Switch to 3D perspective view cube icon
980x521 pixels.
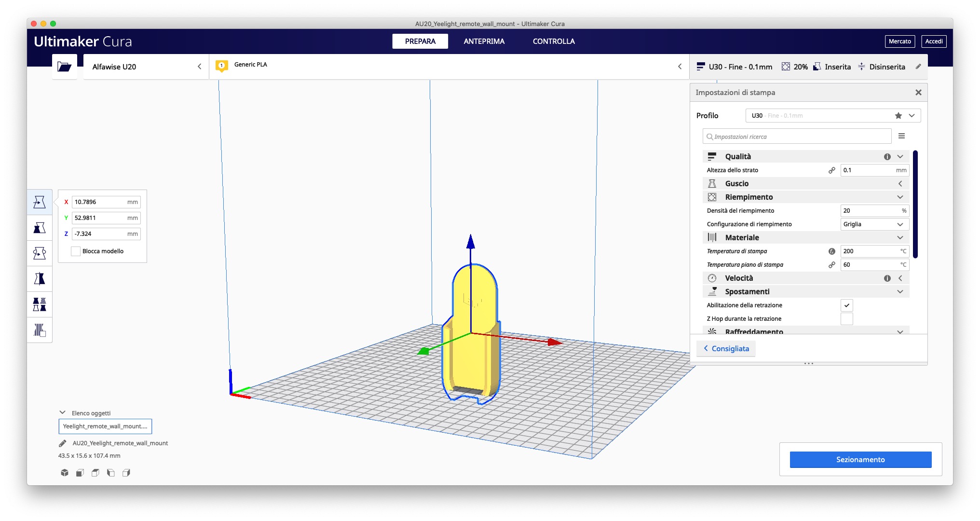coord(65,473)
